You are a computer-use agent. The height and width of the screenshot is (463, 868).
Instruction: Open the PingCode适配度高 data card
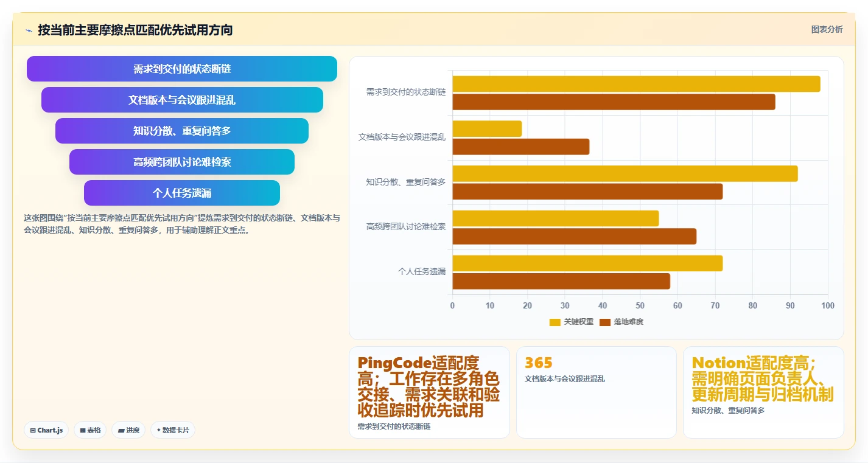[x=429, y=392]
